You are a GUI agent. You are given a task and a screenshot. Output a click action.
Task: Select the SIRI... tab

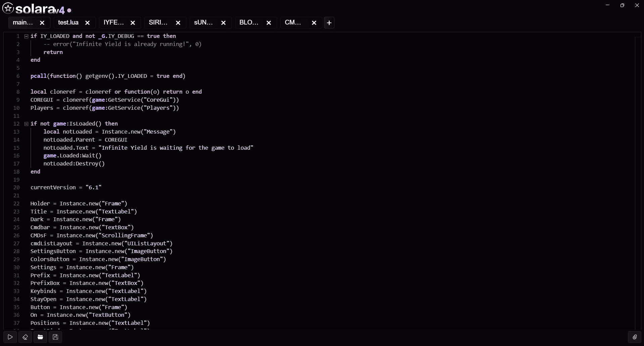[x=158, y=22]
